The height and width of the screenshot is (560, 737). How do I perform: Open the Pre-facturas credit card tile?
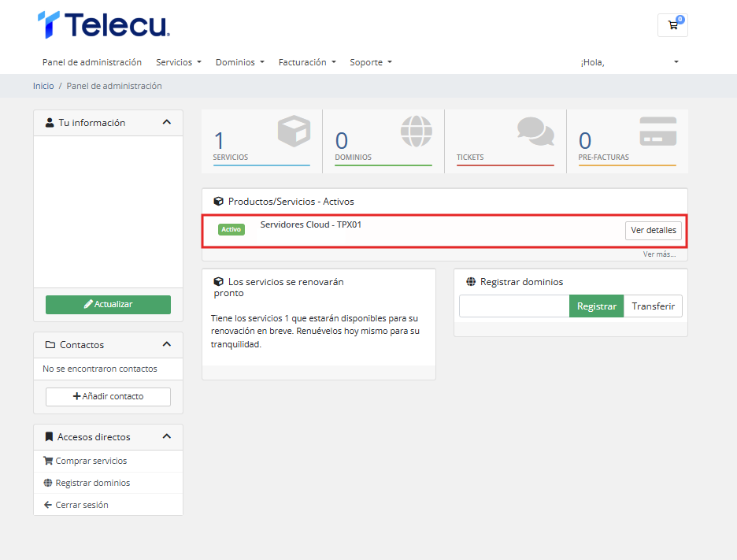pos(627,141)
